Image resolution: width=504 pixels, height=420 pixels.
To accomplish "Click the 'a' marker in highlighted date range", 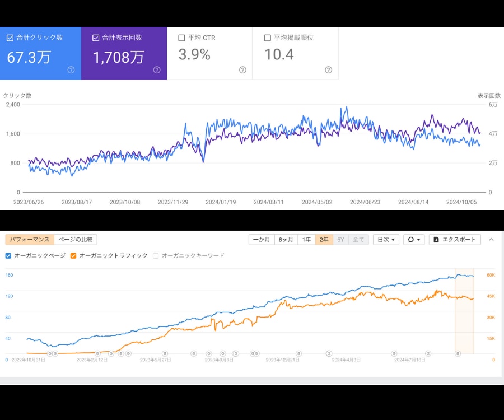I will (458, 353).
